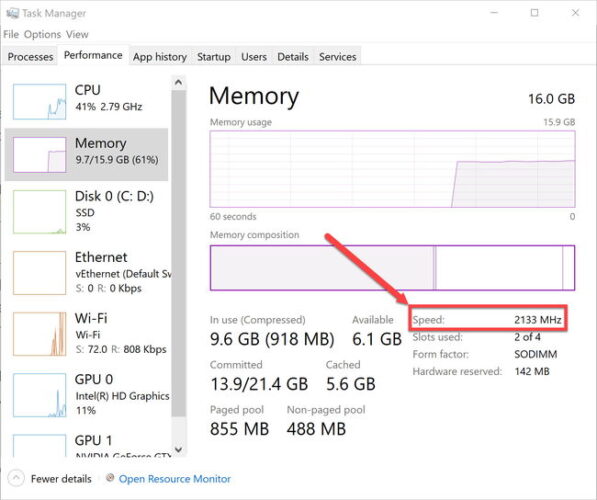Click the 2133 MHz speed value
597x500 pixels.
(538, 319)
